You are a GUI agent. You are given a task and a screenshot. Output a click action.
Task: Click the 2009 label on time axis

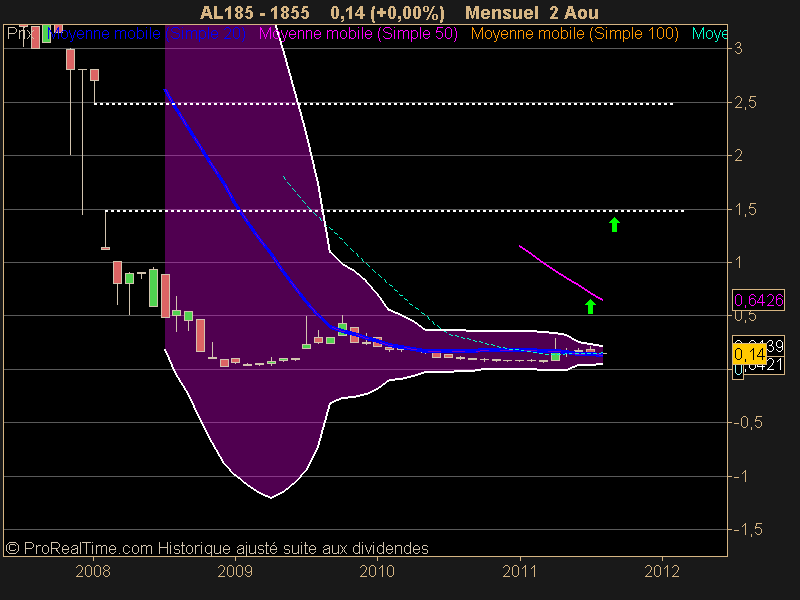(x=235, y=571)
